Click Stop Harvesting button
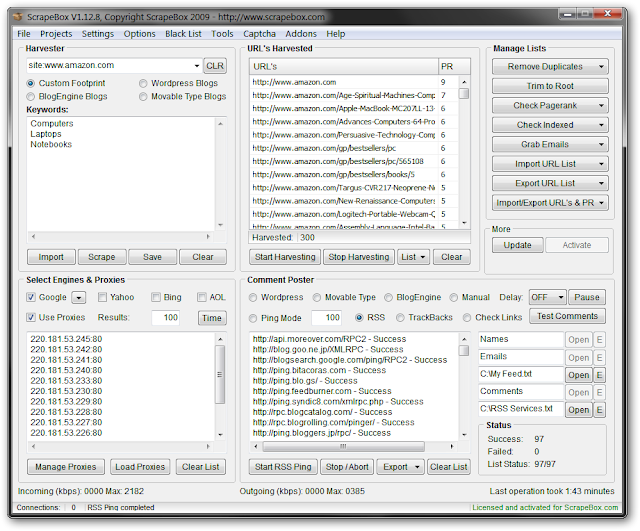This screenshot has width=640, height=531. coord(359,257)
